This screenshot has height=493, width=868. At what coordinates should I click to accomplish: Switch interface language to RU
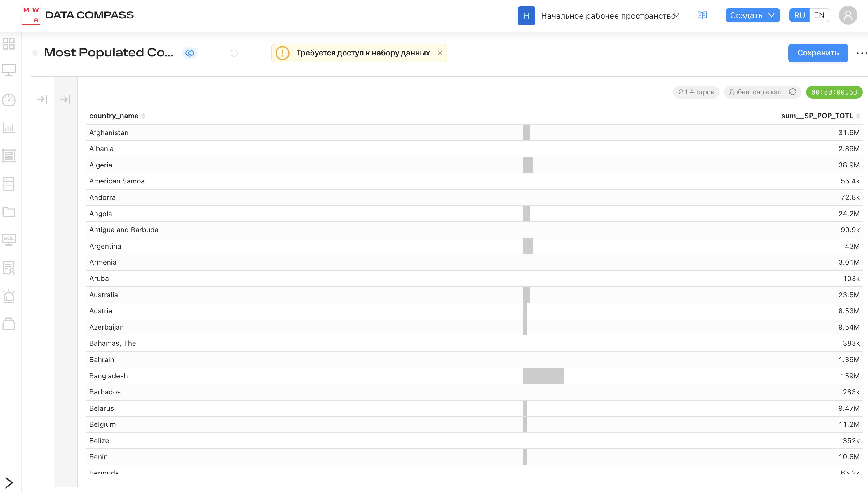[x=799, y=15]
